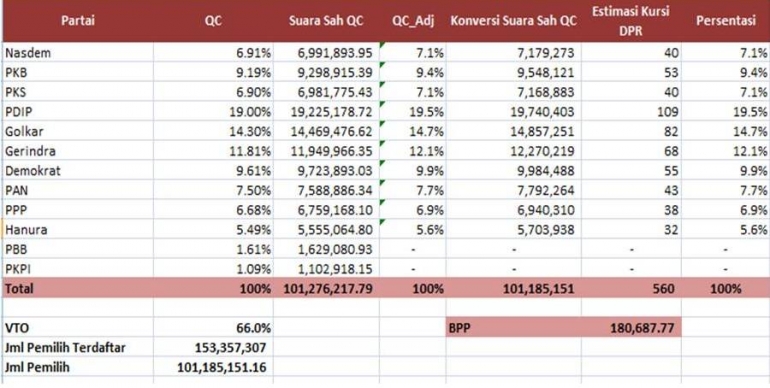
Task: Select cell with value 5,703,938
Action: click(x=513, y=229)
